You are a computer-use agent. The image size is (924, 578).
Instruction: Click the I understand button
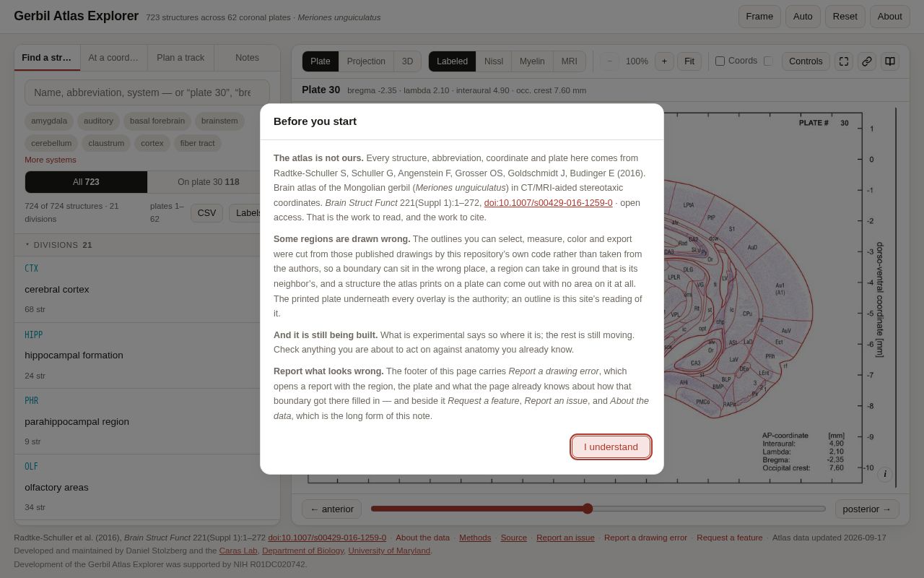pyautogui.click(x=611, y=447)
